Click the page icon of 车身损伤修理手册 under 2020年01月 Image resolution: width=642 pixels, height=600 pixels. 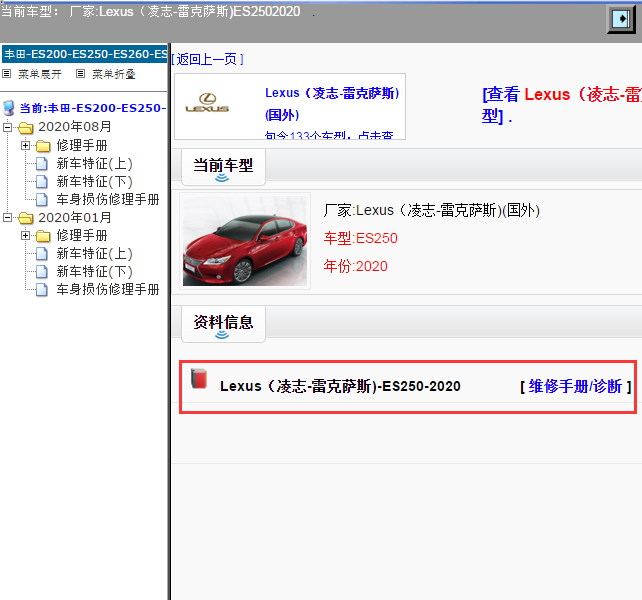click(41, 290)
